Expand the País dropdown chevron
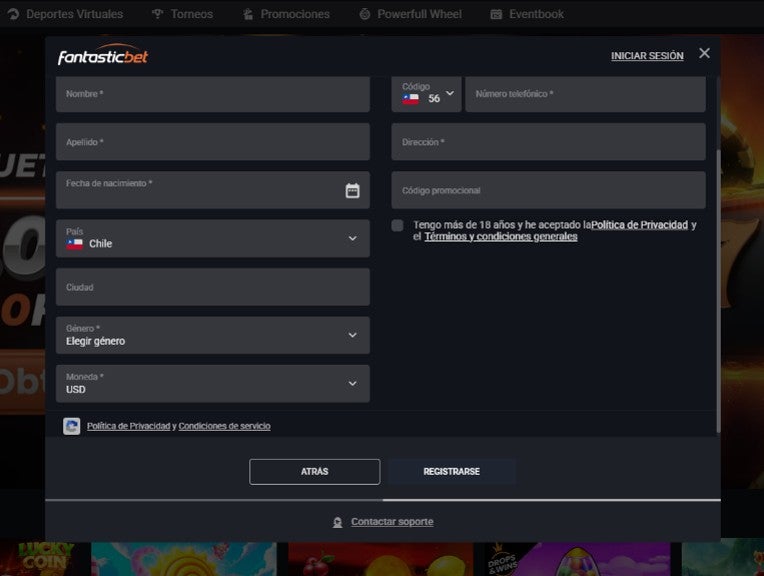Image resolution: width=764 pixels, height=576 pixels. click(352, 238)
